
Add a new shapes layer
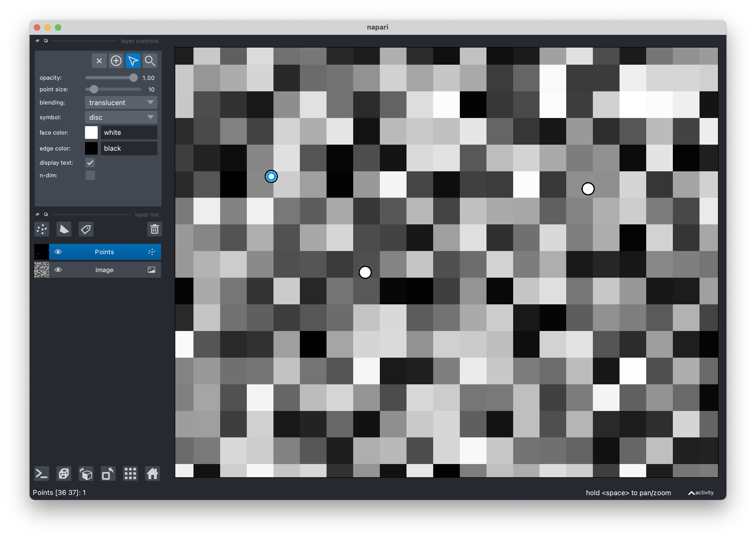pos(64,229)
